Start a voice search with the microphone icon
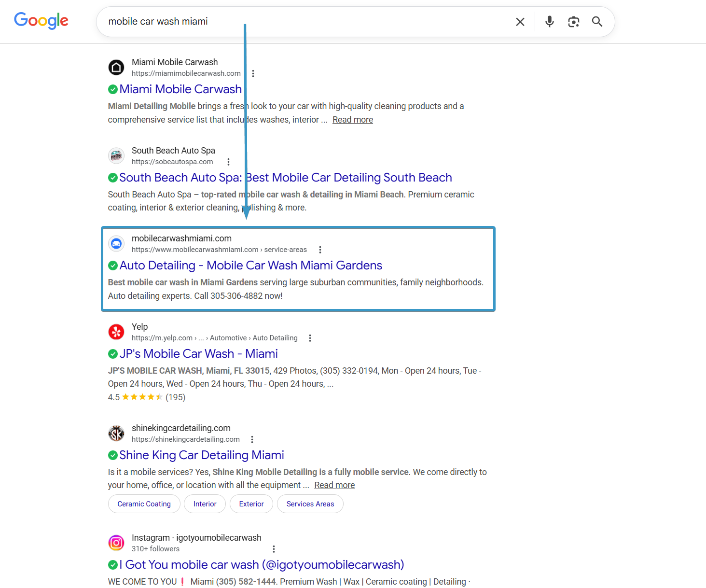 (549, 21)
